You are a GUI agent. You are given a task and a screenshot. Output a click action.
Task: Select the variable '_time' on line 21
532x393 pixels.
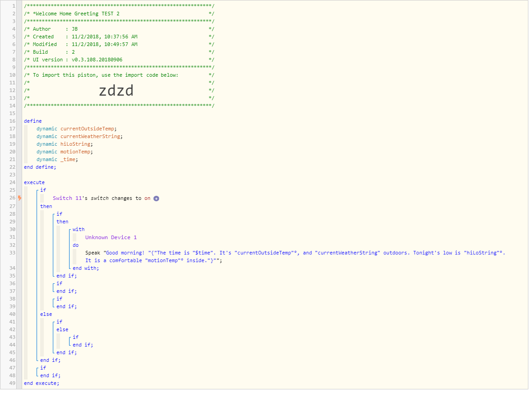pyautogui.click(x=69, y=160)
